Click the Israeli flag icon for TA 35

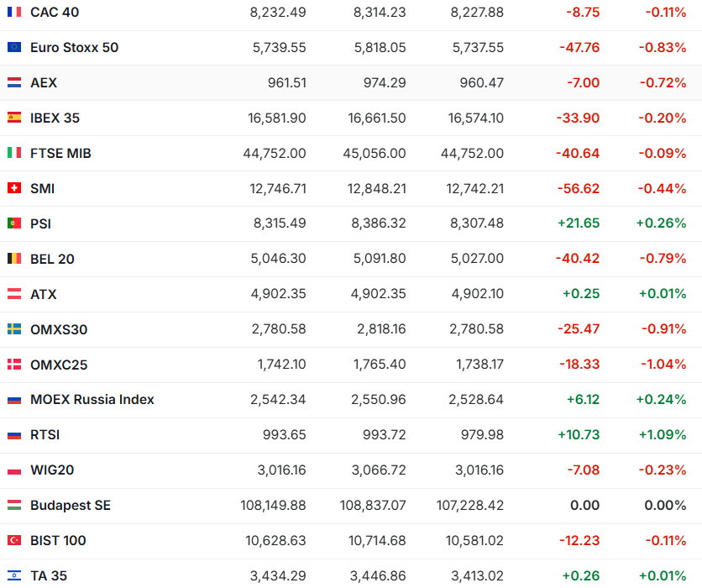pyautogui.click(x=14, y=576)
